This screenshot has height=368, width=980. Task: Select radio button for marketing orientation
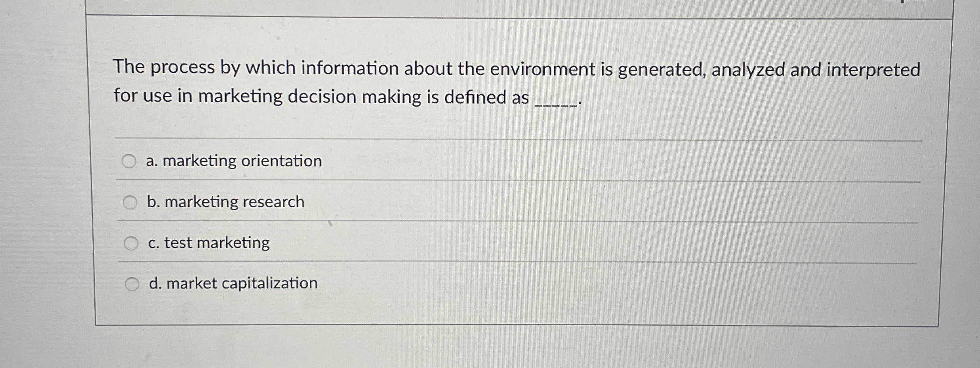click(130, 161)
